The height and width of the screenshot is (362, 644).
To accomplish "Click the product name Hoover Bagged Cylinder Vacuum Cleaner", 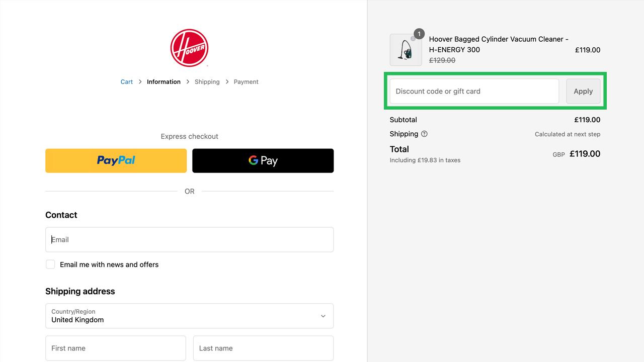I will [499, 44].
